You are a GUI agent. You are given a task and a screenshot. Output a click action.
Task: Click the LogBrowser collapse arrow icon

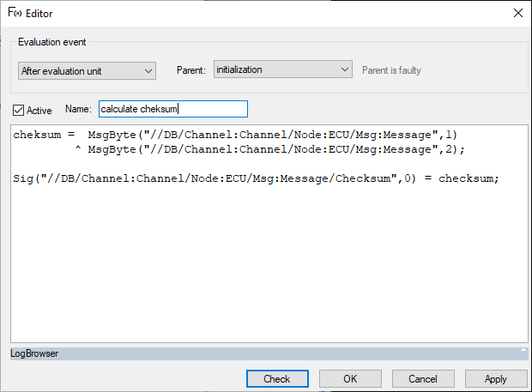[523, 352]
